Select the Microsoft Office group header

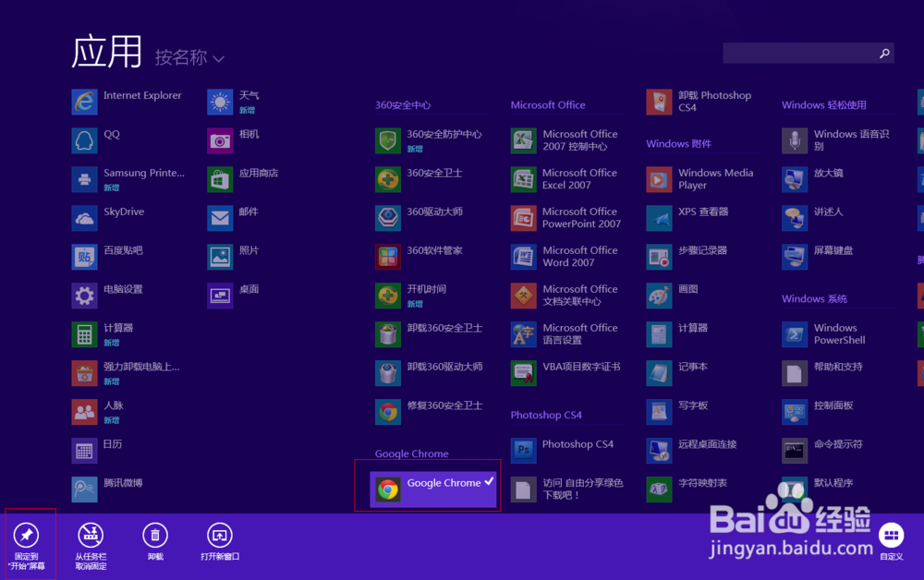tap(548, 104)
